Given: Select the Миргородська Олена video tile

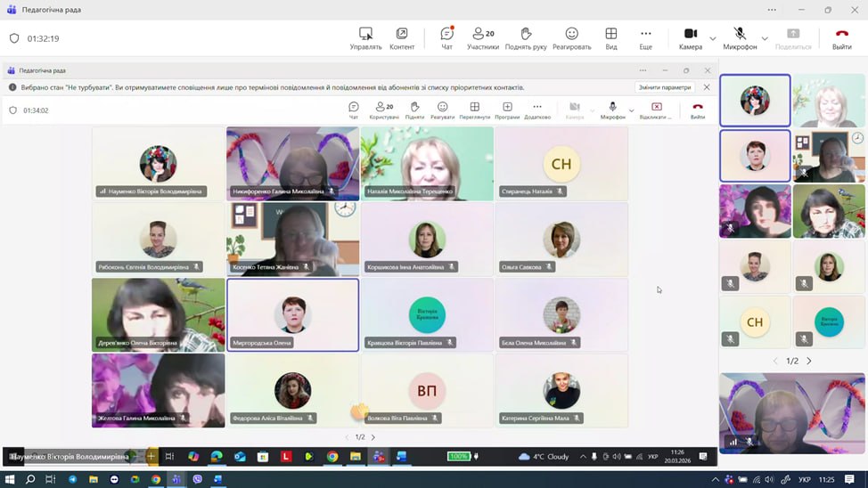Looking at the screenshot, I should 292,315.
